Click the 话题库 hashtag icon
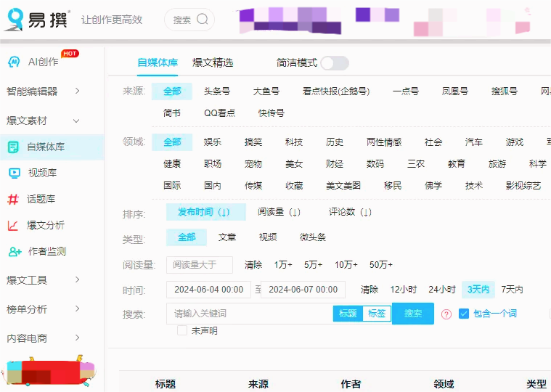The height and width of the screenshot is (392, 551). [13, 199]
